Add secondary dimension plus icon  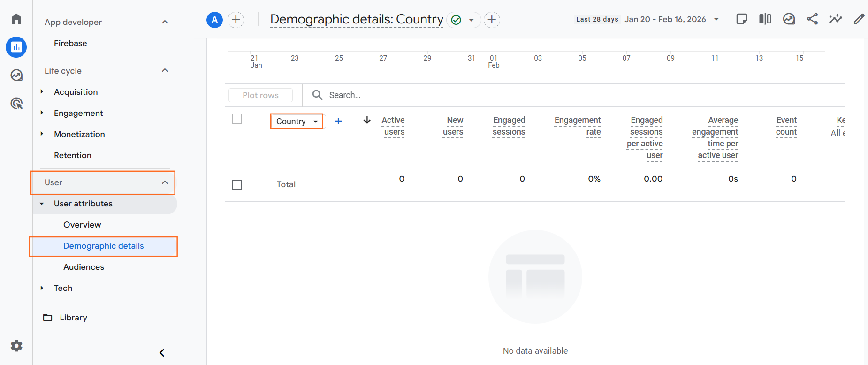[338, 121]
